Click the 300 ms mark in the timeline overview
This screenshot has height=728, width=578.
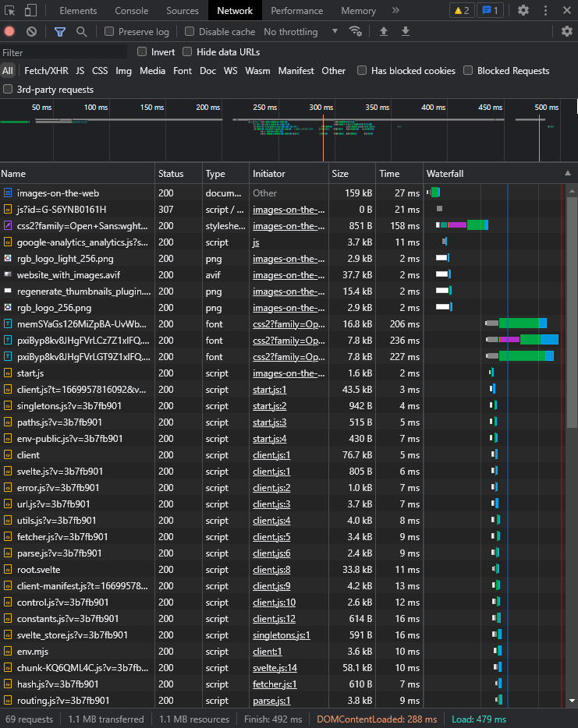tap(321, 107)
